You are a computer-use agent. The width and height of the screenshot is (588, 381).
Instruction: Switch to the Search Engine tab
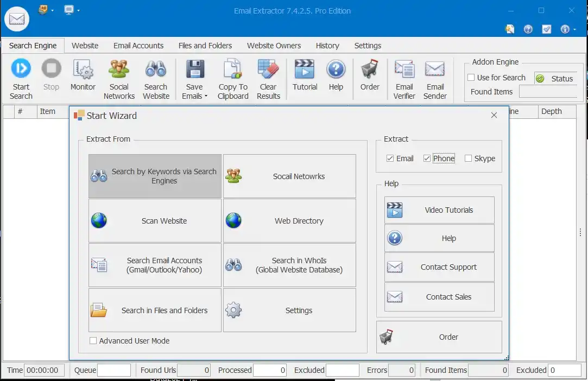pos(33,46)
